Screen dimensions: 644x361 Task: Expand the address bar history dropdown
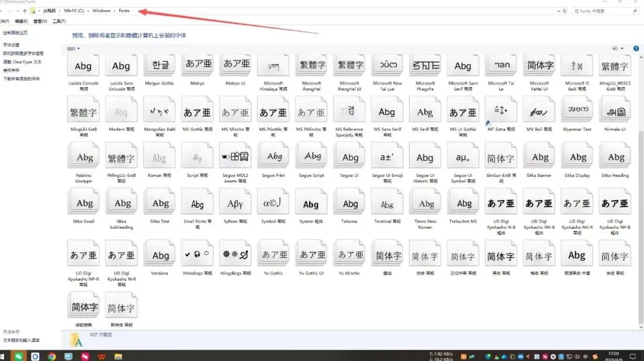(559, 11)
